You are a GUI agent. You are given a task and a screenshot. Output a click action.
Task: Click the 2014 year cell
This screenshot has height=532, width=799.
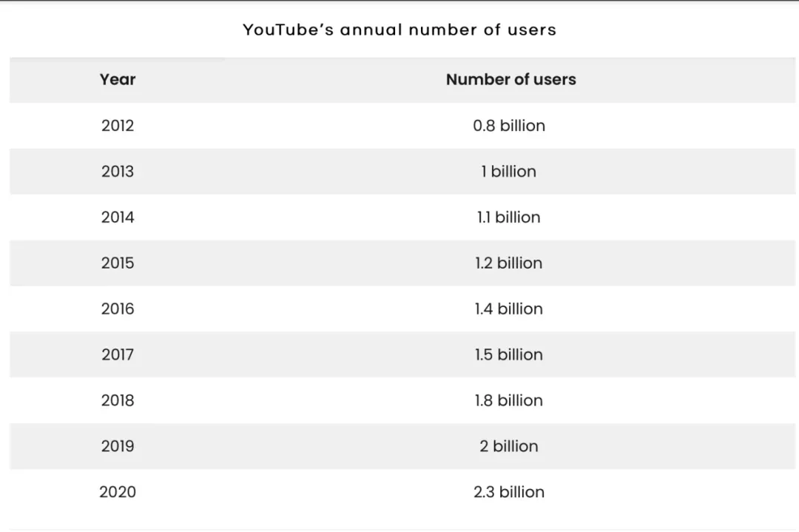(x=117, y=217)
